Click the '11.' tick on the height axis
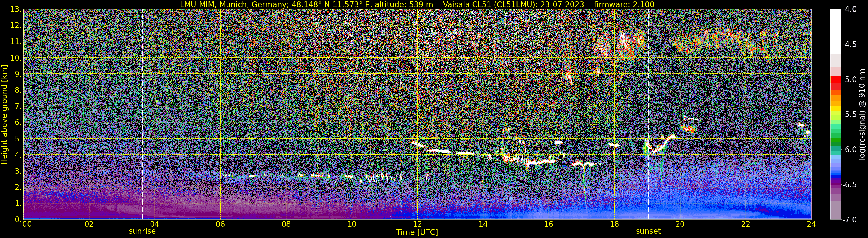868x238 pixels. 16,42
